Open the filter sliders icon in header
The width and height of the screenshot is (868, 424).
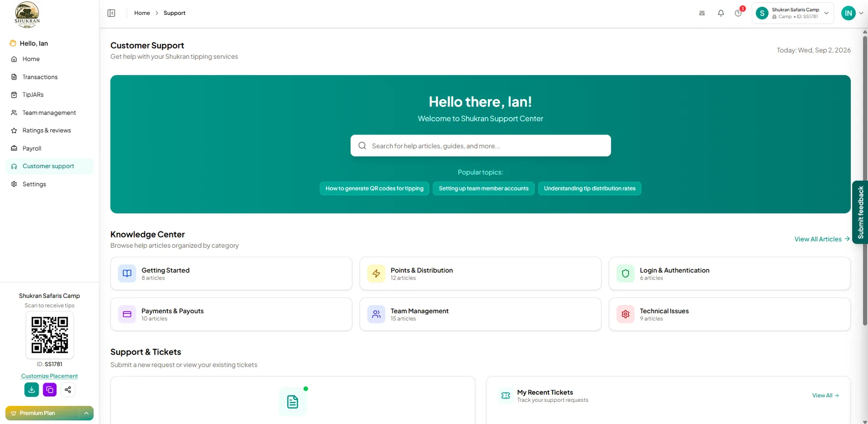click(702, 13)
